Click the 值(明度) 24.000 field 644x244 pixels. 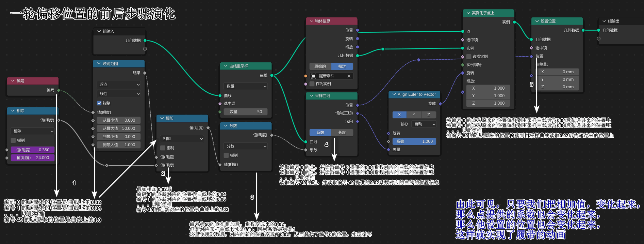[x=33, y=158]
